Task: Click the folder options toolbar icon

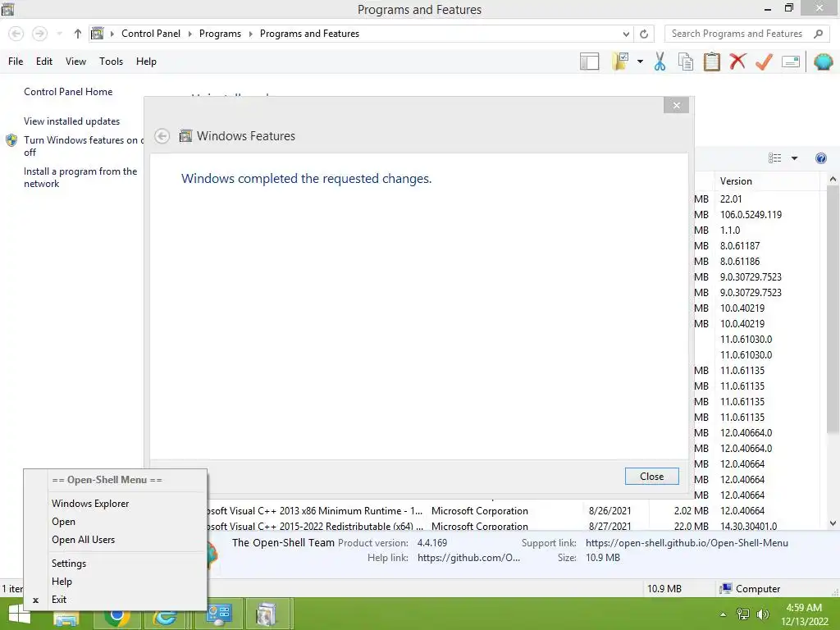Action: (620, 62)
